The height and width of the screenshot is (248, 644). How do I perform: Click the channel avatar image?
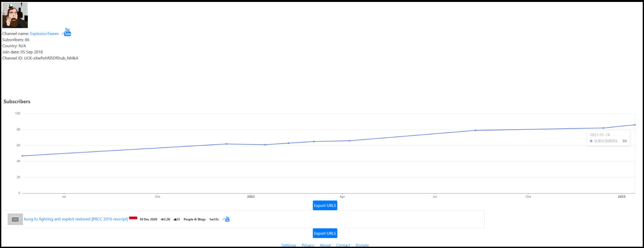pos(15,15)
